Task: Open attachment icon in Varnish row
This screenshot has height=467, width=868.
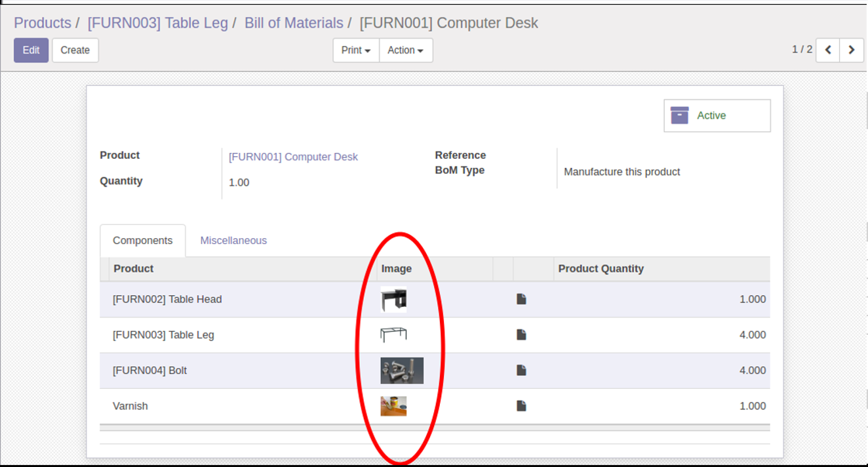Action: tap(521, 406)
